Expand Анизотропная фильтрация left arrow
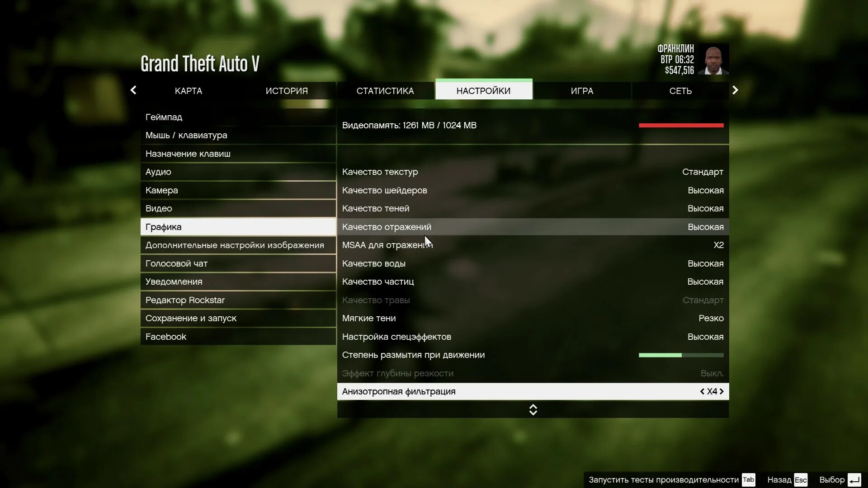 [x=702, y=391]
